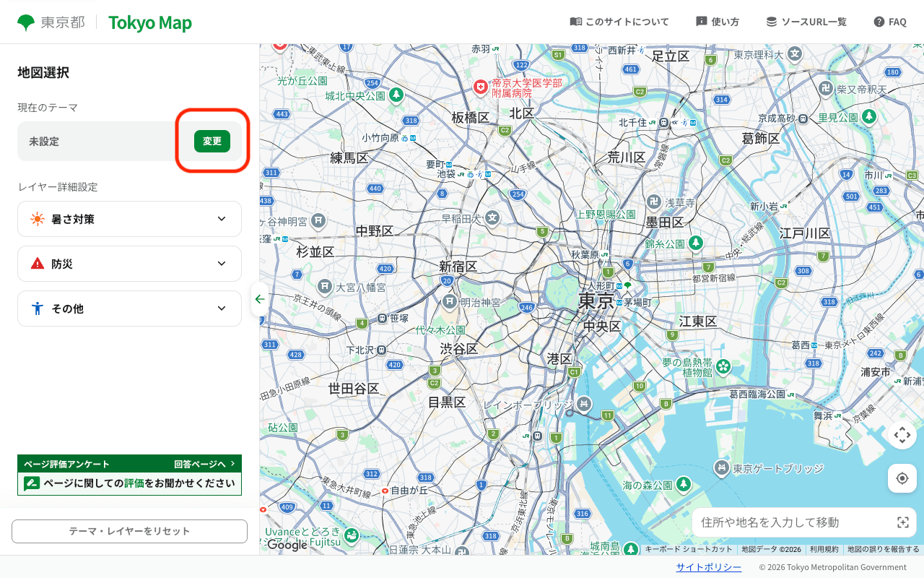
Task: Click the 江東区 label on the map
Action: tap(697, 322)
